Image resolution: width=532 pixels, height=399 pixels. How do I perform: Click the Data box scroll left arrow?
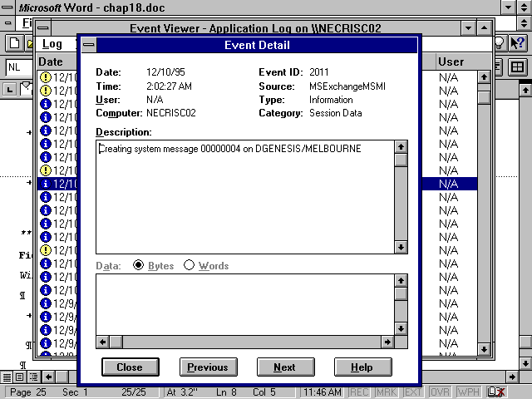point(103,342)
